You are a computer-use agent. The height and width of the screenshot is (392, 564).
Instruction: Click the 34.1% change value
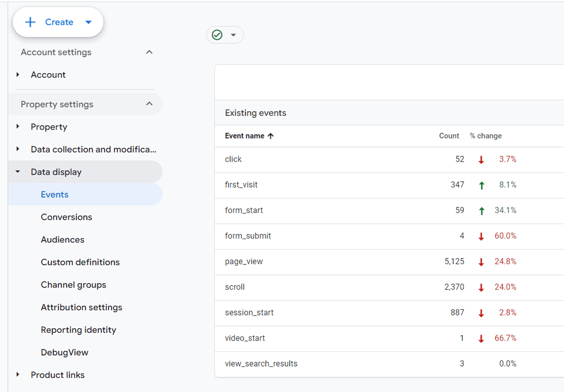click(505, 210)
